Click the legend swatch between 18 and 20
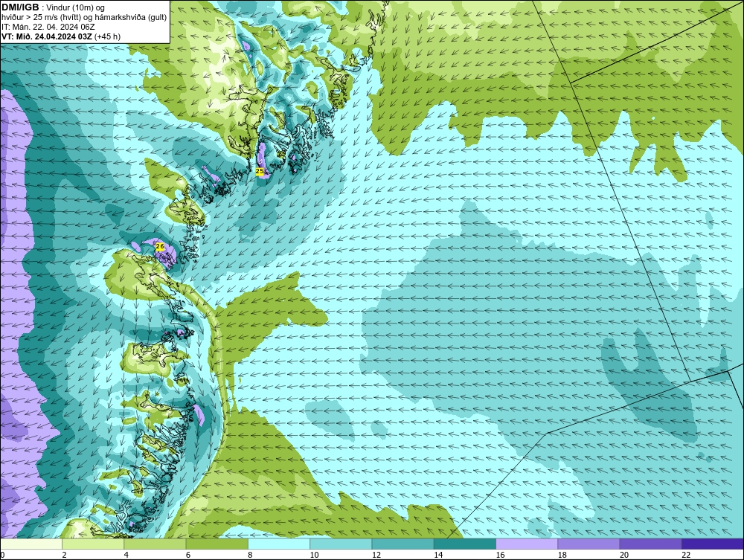This screenshot has width=744, height=560. (x=589, y=544)
